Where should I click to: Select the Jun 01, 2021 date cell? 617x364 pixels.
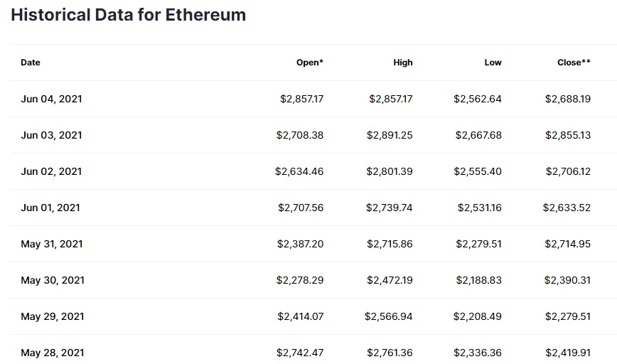pyautogui.click(x=50, y=208)
